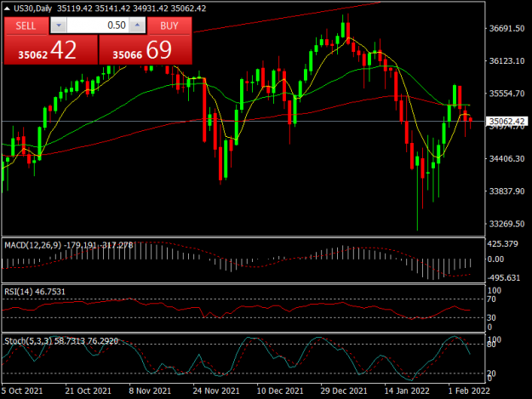
Task: Click the 14 Jan 2022 date label
Action: (407, 390)
